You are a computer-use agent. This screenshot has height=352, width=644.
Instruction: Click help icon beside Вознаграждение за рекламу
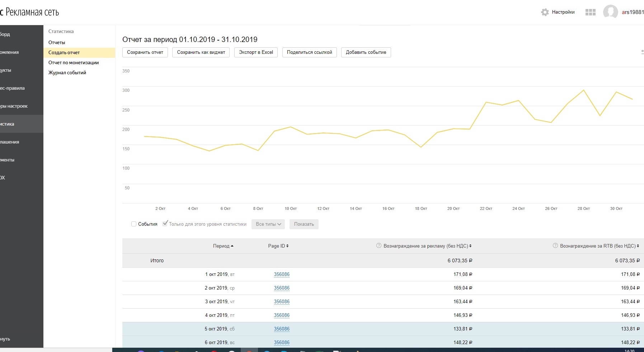coord(379,246)
